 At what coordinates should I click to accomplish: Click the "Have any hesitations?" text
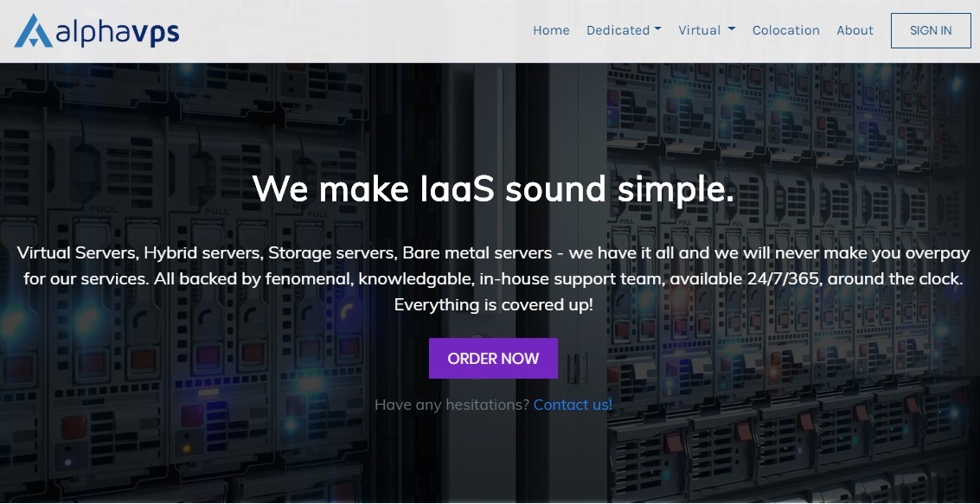pyautogui.click(x=452, y=405)
